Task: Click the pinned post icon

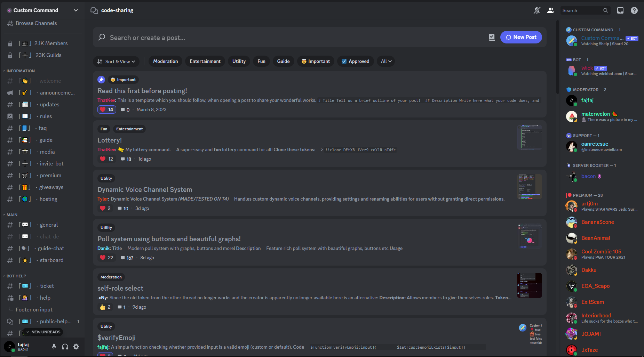Action: [x=101, y=80]
